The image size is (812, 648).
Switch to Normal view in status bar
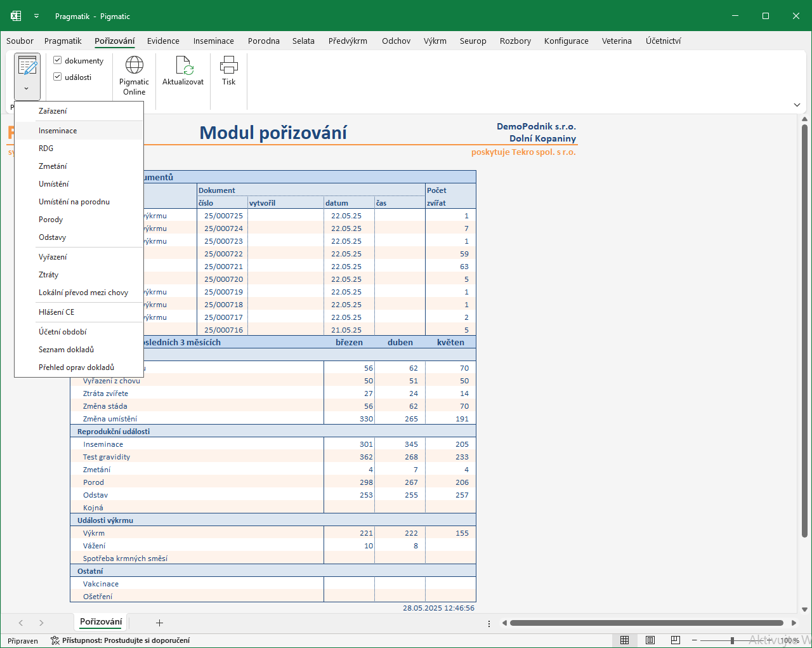coord(624,640)
